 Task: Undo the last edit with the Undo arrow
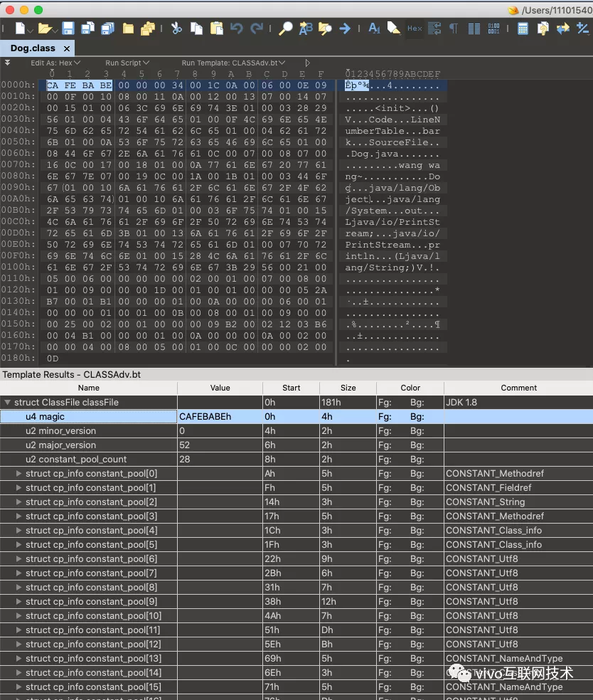tap(237, 28)
